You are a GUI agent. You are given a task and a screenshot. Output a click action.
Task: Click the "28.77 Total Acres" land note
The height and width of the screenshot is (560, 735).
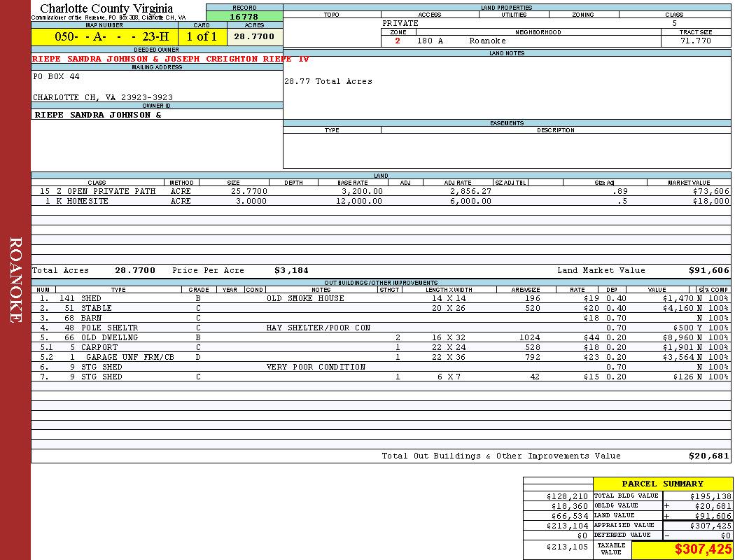coord(328,82)
